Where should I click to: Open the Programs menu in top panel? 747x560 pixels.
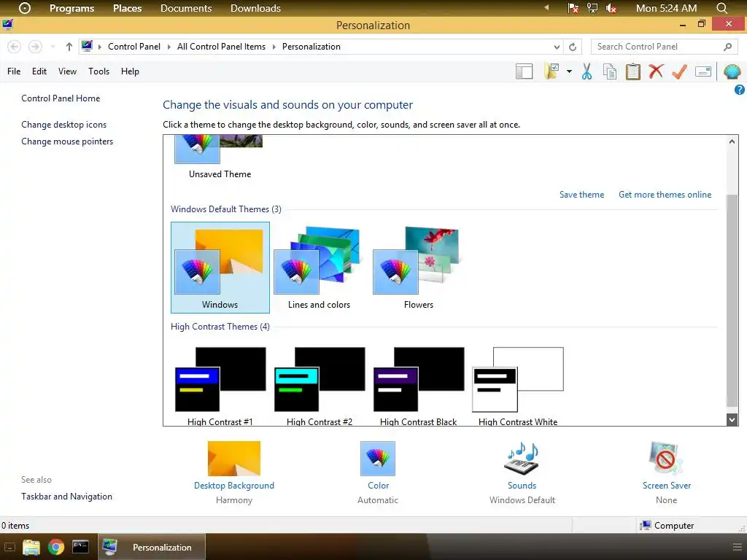tap(71, 8)
